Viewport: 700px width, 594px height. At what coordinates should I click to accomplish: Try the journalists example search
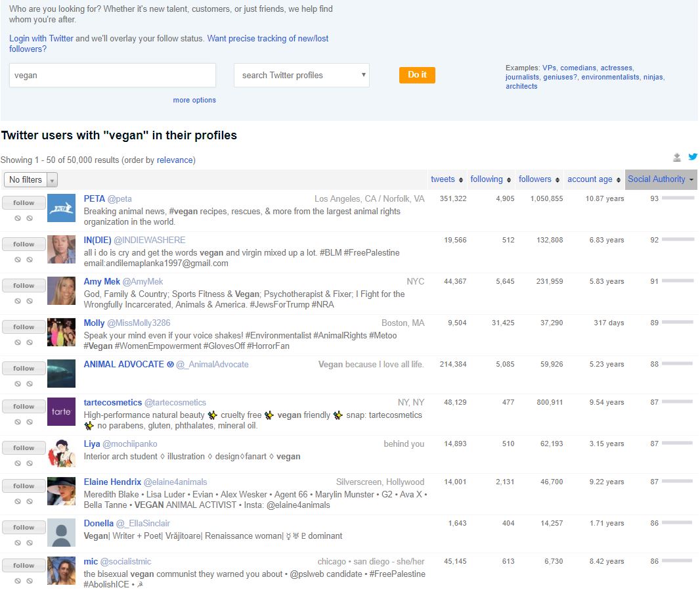coord(522,77)
